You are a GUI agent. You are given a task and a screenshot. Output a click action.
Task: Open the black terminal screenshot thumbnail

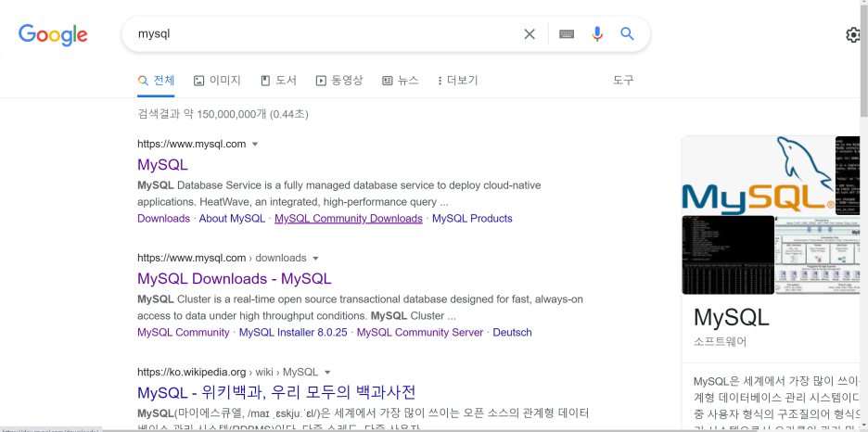tap(728, 255)
